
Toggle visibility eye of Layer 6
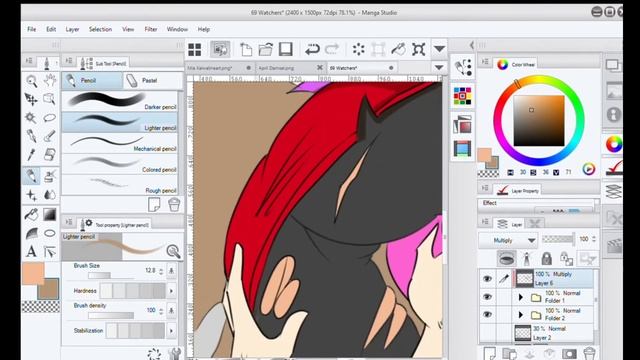pyautogui.click(x=487, y=279)
